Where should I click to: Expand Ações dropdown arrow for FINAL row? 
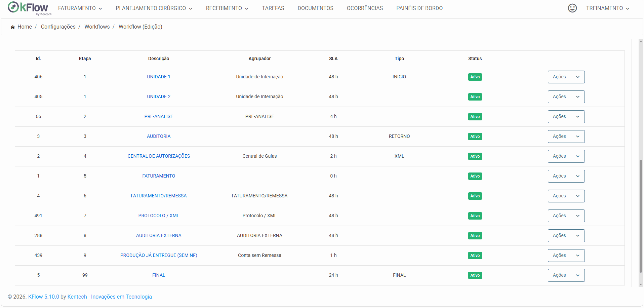click(x=578, y=275)
